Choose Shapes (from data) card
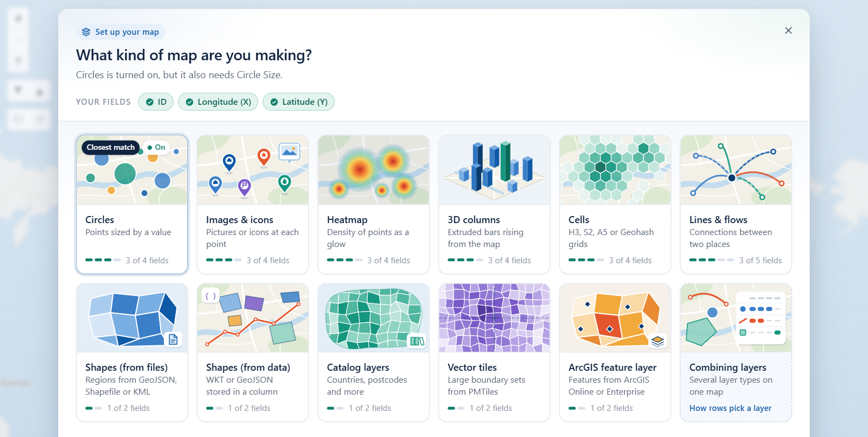 click(253, 352)
